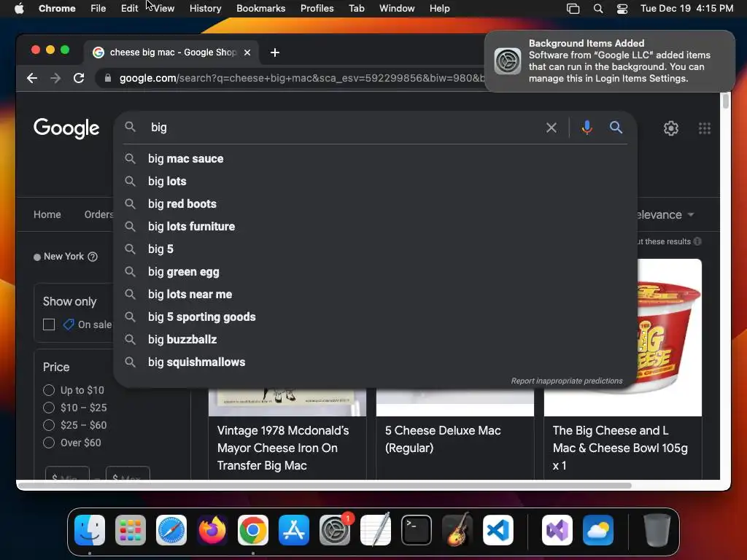Open the New York location help icon
The image size is (747, 560).
tap(93, 257)
